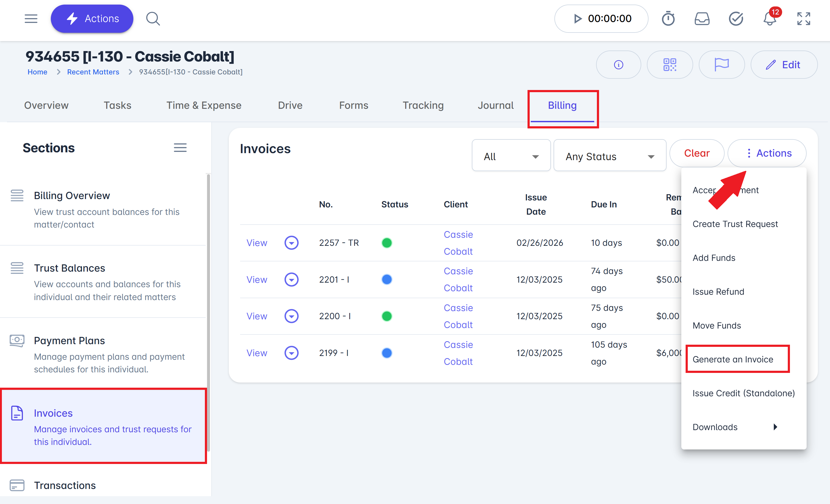Click the blue Actions lightning button
The height and width of the screenshot is (504, 830).
tap(92, 19)
